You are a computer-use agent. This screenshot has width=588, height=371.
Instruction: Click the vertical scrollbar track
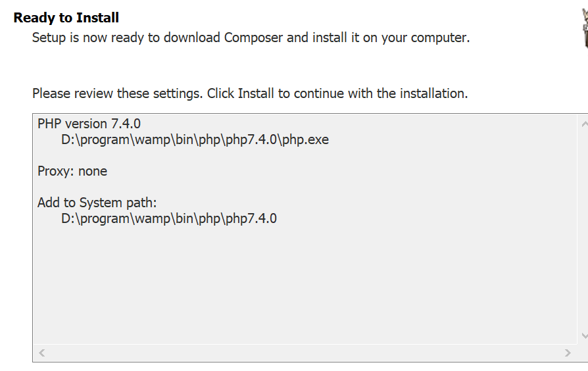584,229
